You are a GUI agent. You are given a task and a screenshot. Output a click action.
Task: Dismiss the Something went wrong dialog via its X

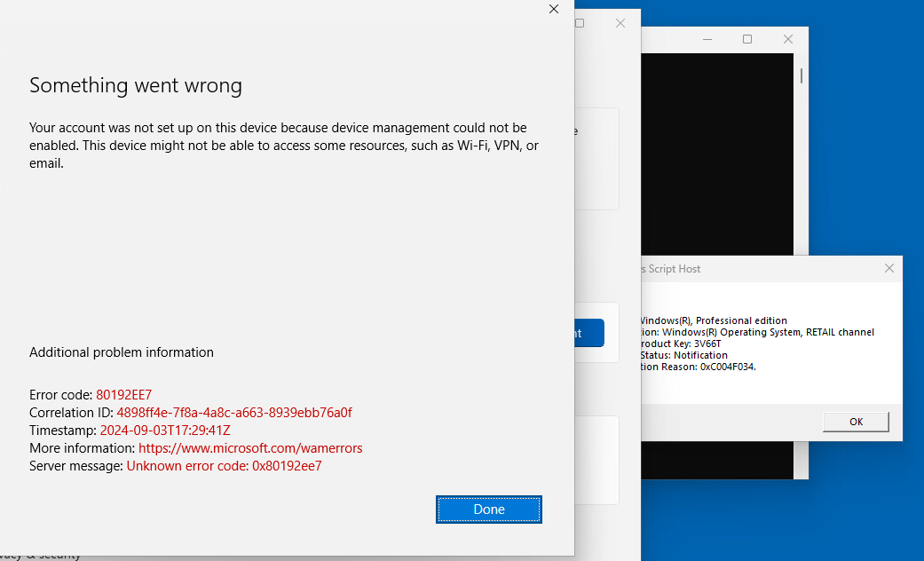pos(554,9)
